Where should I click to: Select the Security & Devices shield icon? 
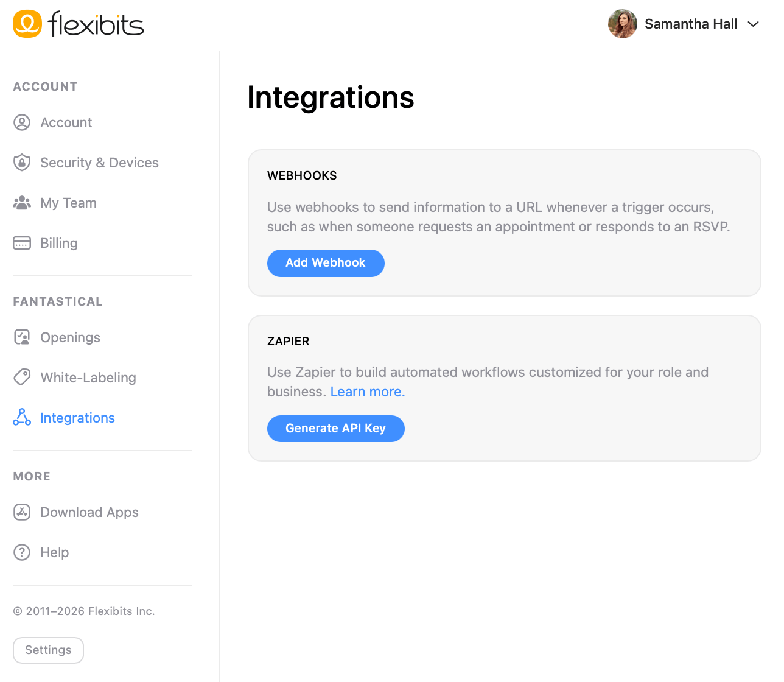[22, 163]
